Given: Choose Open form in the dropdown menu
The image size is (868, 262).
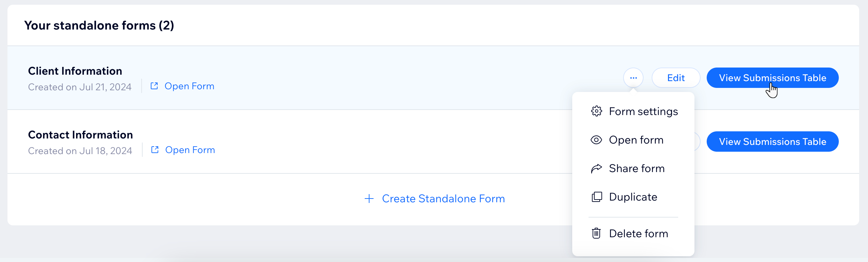Looking at the screenshot, I should (x=636, y=140).
